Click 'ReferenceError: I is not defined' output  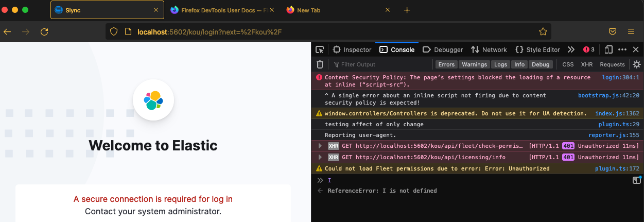pyautogui.click(x=382, y=191)
